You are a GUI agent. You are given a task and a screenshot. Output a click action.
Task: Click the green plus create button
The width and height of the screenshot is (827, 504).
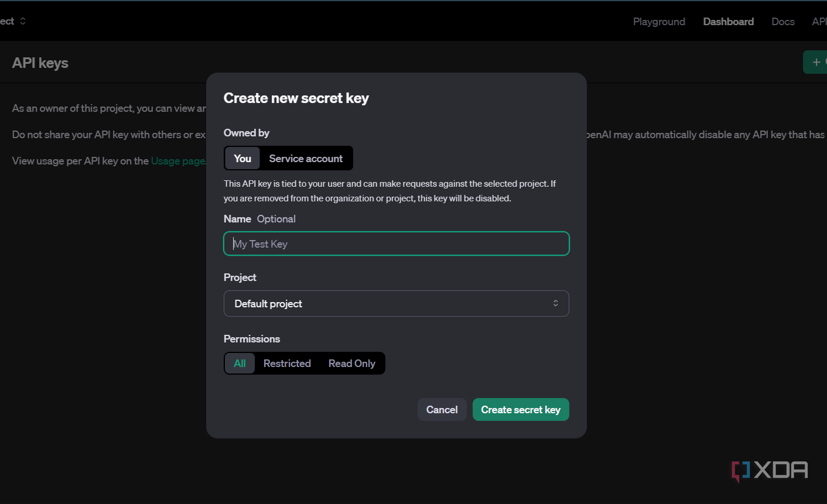point(815,62)
